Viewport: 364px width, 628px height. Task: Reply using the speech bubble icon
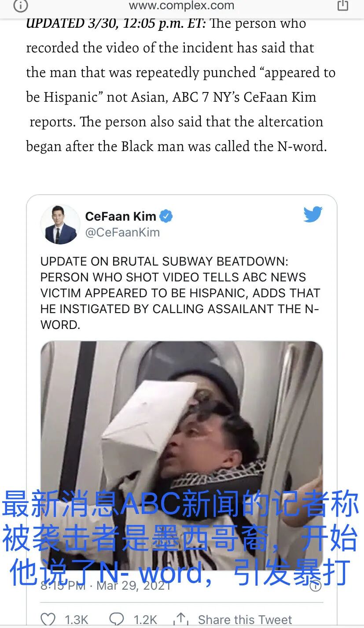coord(117,619)
